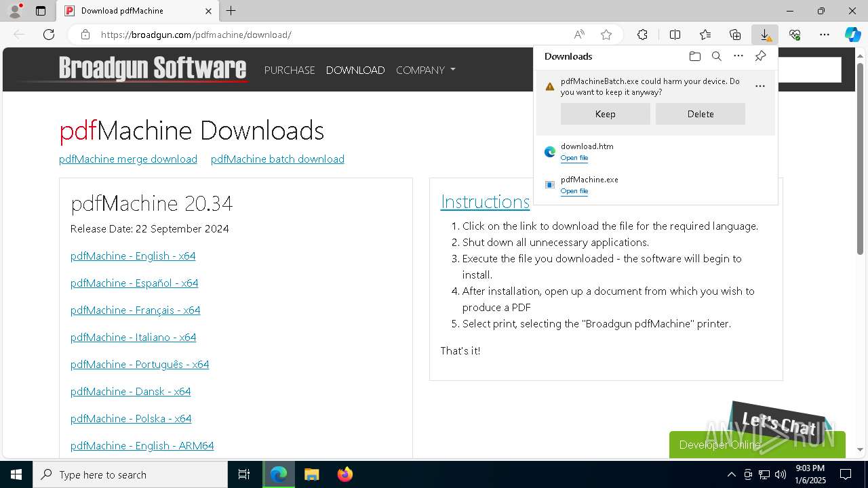Open the Developer Online chat widget

pos(757,444)
